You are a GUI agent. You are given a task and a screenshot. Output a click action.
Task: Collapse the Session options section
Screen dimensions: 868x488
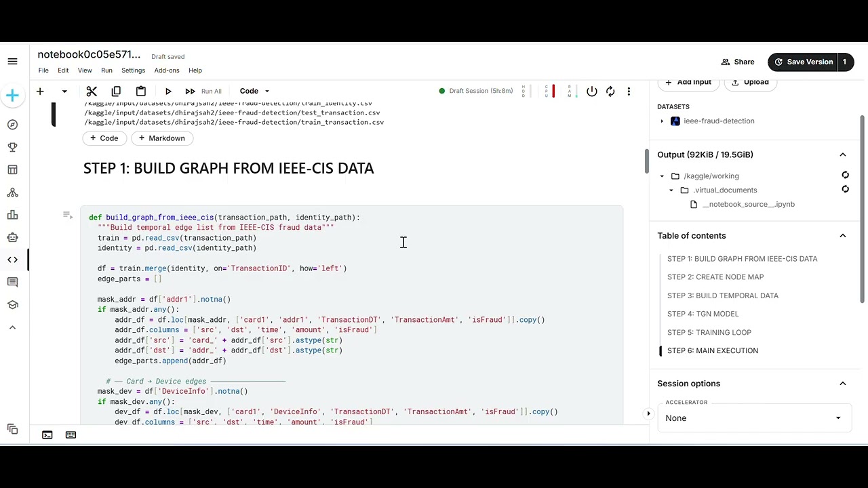(843, 384)
